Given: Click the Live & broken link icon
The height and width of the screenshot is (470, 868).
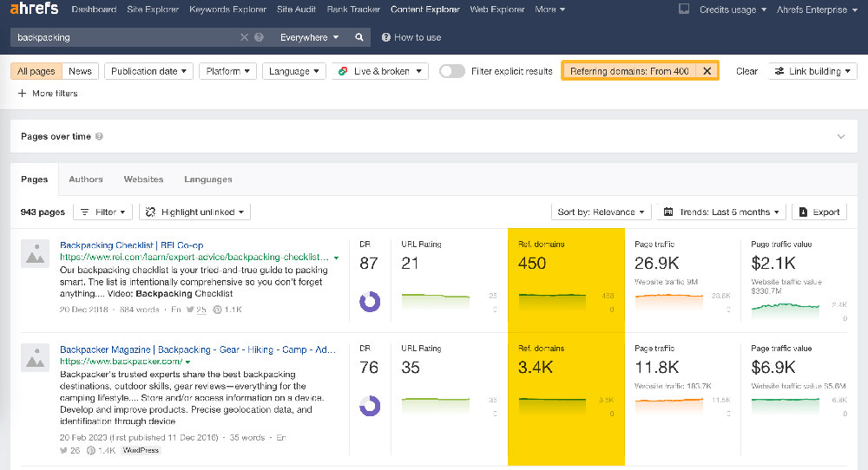Looking at the screenshot, I should [x=343, y=71].
